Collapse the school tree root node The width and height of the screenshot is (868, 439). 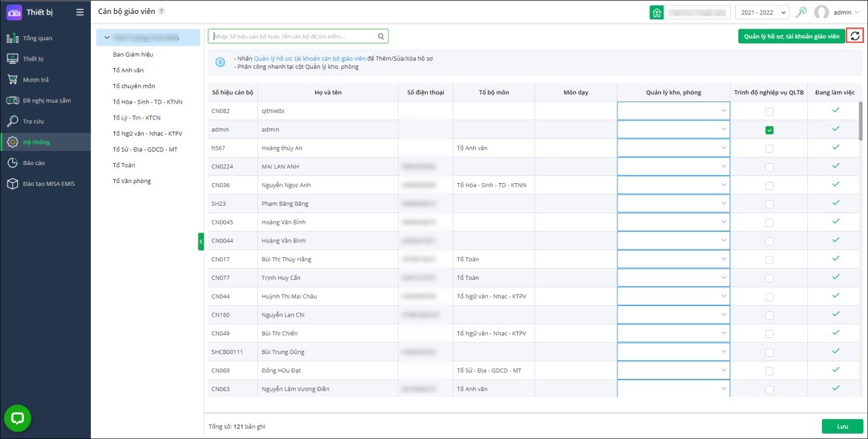(107, 37)
